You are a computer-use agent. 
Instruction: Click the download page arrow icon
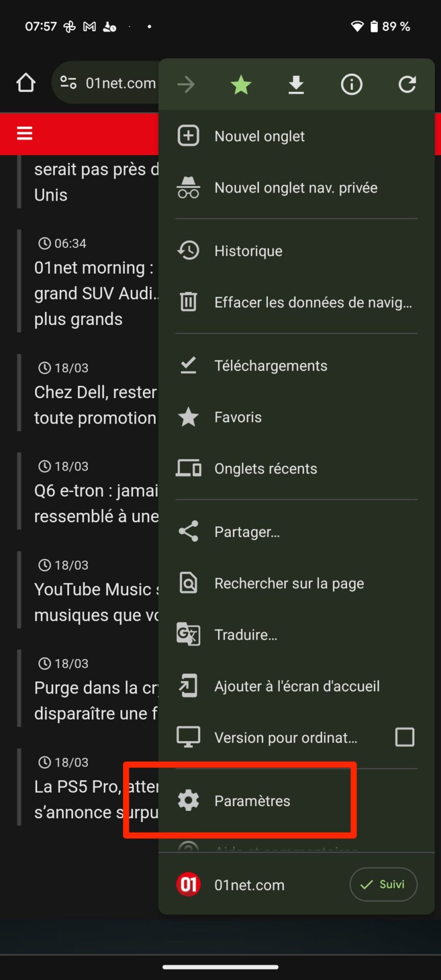tap(296, 85)
